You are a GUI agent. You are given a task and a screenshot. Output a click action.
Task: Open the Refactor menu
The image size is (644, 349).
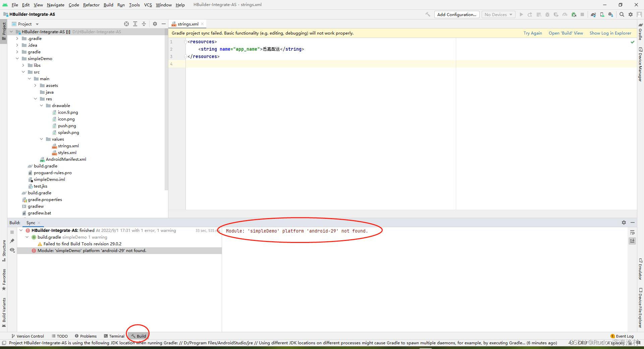(x=91, y=5)
